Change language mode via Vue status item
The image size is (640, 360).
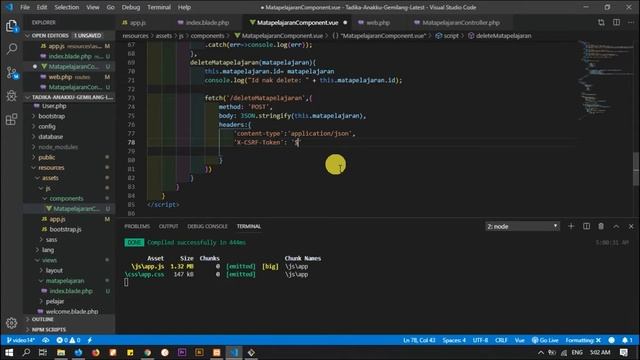tap(519, 340)
